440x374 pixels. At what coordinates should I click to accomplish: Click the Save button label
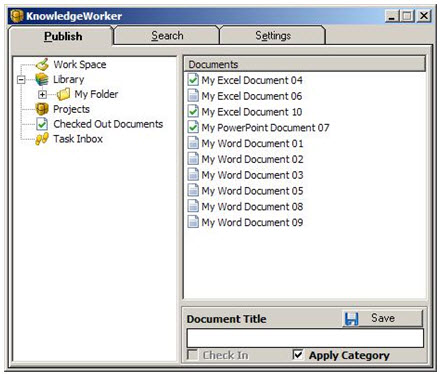[383, 318]
